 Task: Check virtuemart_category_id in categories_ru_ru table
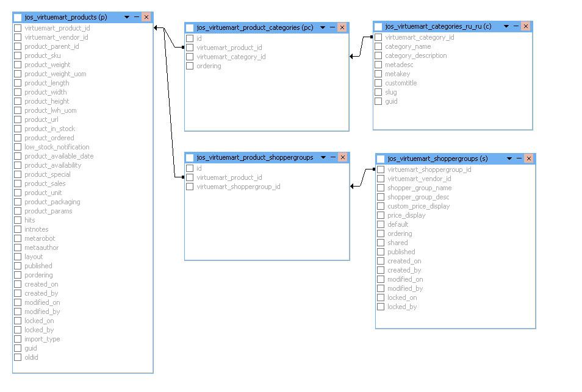(378, 37)
